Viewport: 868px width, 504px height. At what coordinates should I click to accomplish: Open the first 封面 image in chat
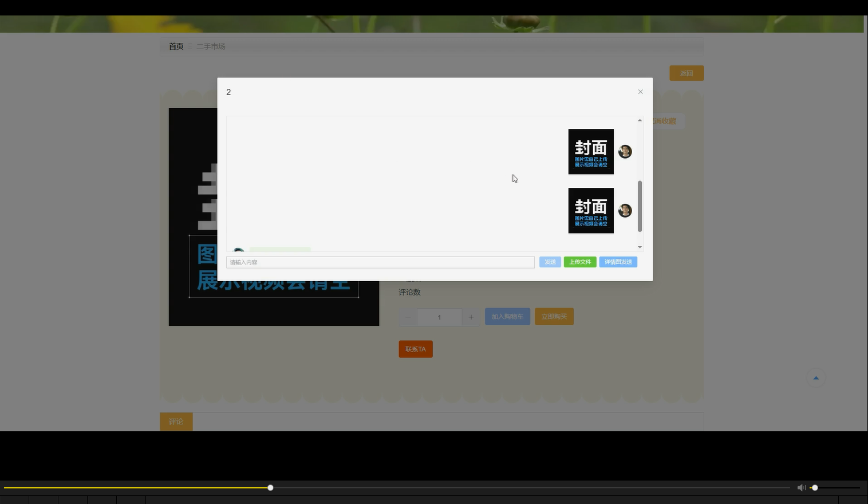point(591,151)
